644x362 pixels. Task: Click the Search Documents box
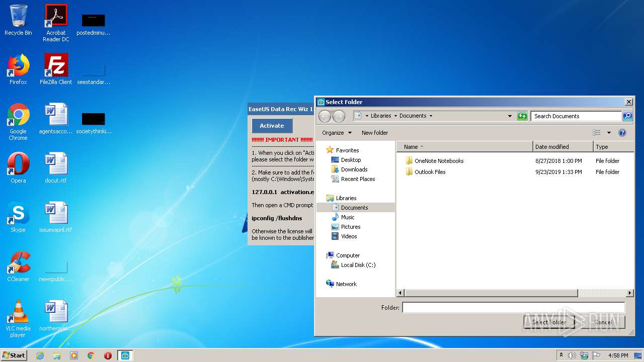(x=576, y=116)
